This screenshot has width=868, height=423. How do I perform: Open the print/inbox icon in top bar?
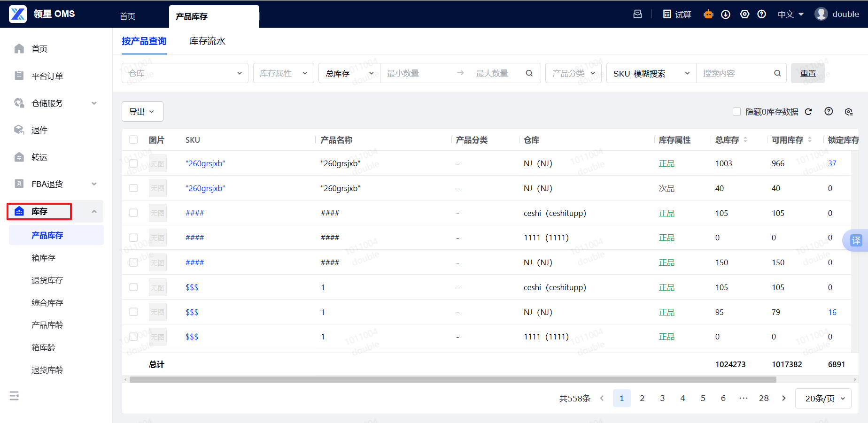(637, 14)
